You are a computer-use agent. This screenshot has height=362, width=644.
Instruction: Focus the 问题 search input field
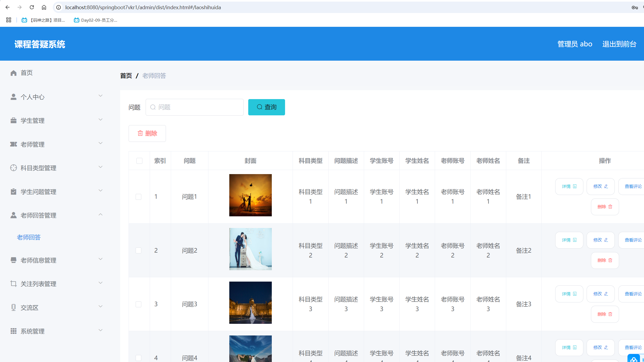coord(195,107)
